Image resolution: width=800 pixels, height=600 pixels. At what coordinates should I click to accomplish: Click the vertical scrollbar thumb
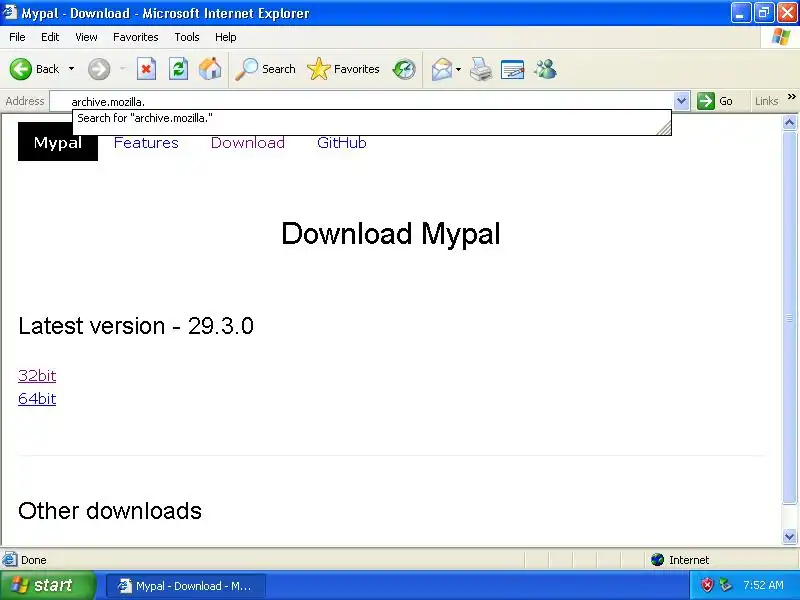pyautogui.click(x=789, y=317)
